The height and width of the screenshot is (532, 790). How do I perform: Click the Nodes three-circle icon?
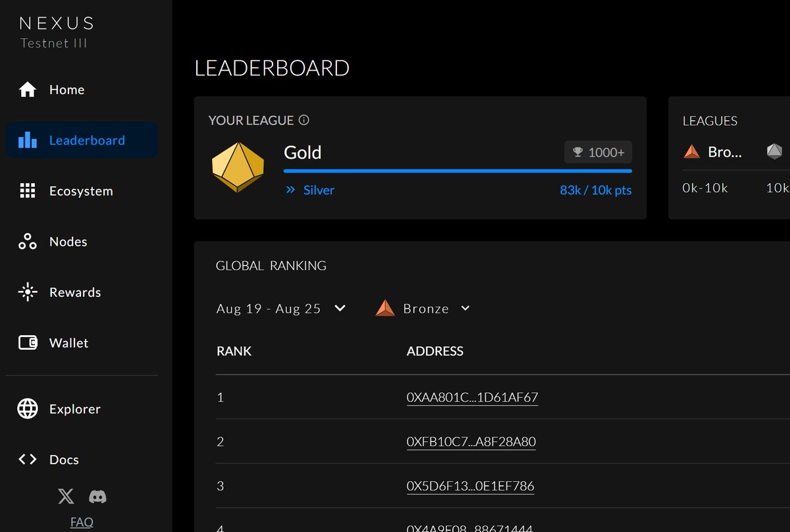28,242
